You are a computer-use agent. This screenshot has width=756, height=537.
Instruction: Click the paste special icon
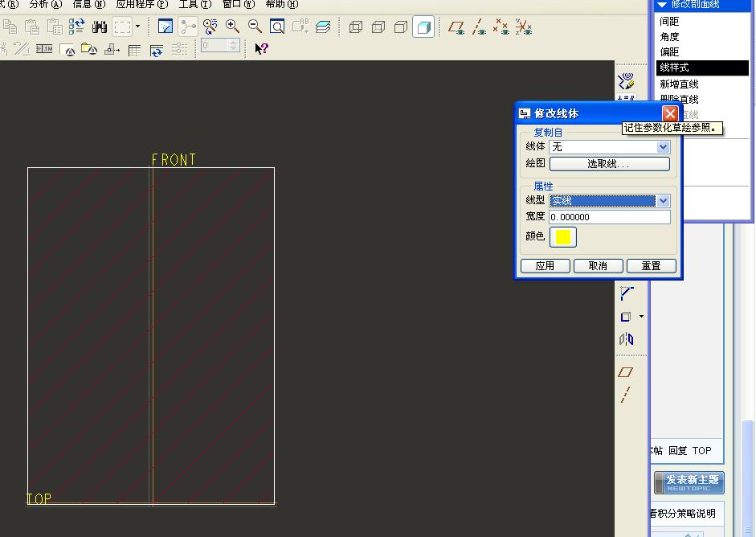(x=55, y=27)
